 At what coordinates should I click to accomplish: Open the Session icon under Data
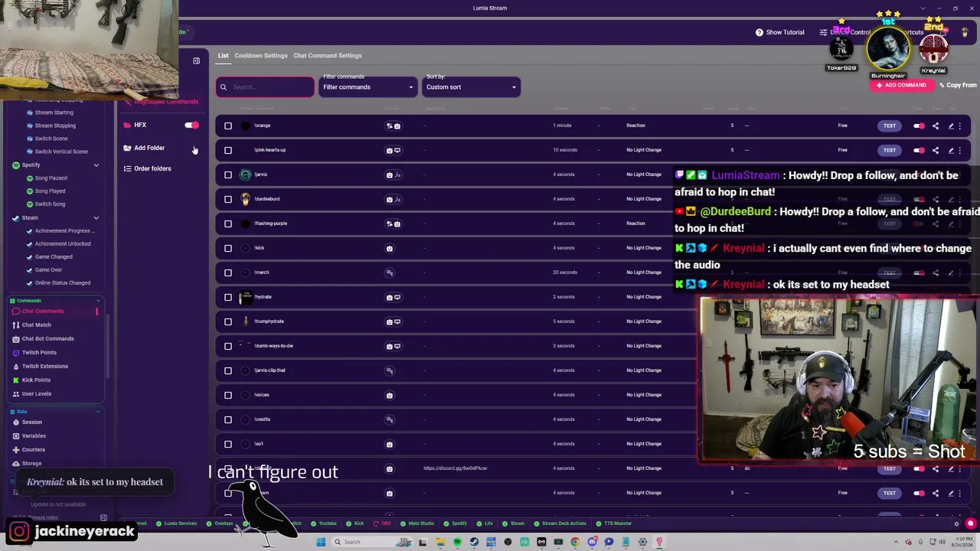point(15,422)
